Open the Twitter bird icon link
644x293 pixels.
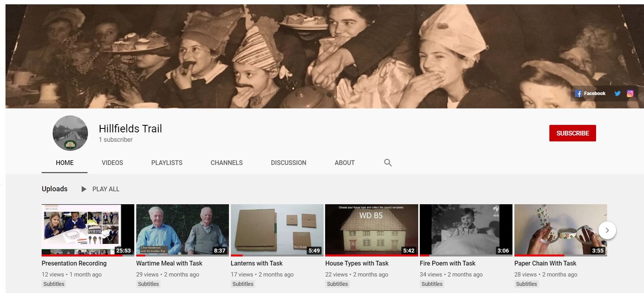pyautogui.click(x=617, y=93)
